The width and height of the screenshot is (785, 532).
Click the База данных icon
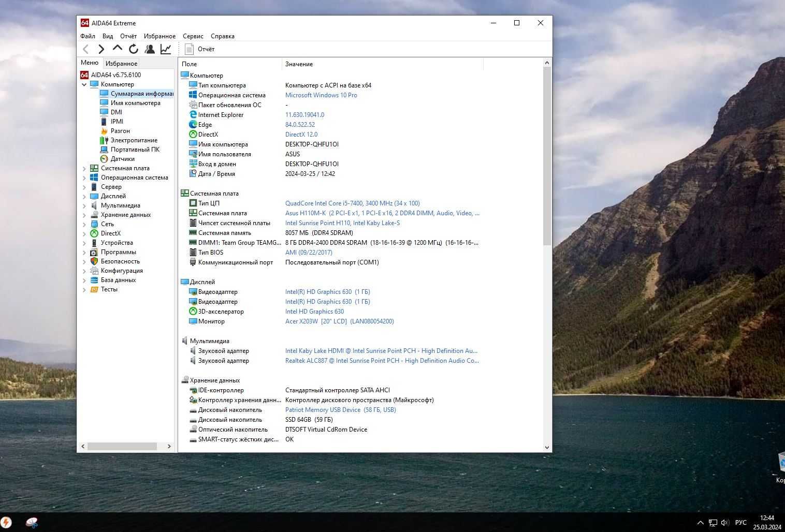pyautogui.click(x=94, y=280)
